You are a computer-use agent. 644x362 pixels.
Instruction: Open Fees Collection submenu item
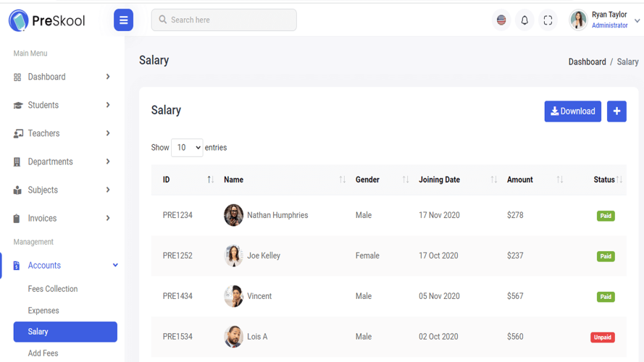pos(53,289)
